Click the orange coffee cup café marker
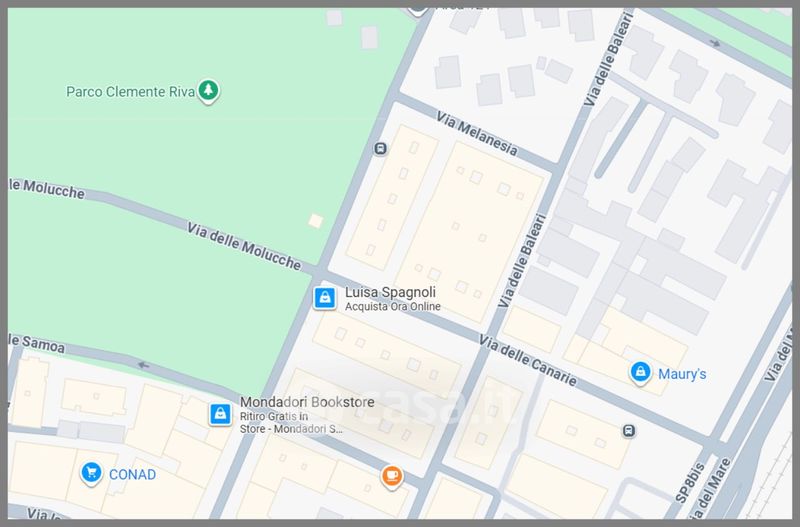Image resolution: width=800 pixels, height=527 pixels. click(392, 475)
